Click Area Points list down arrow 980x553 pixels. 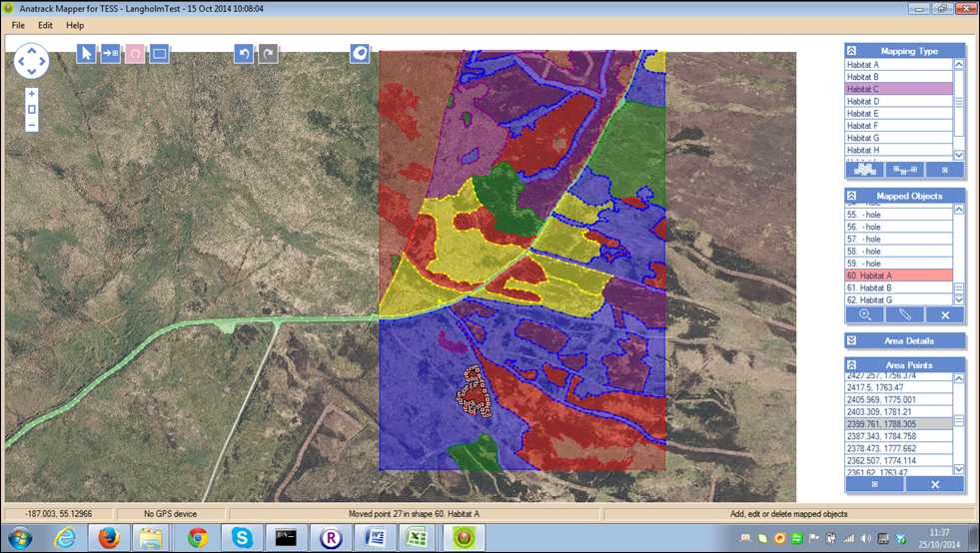(x=959, y=469)
